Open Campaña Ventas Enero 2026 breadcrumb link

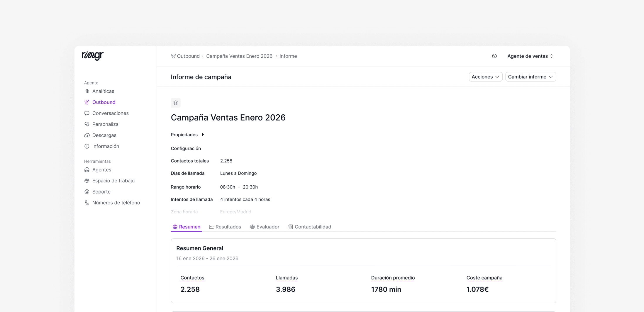[x=239, y=56]
